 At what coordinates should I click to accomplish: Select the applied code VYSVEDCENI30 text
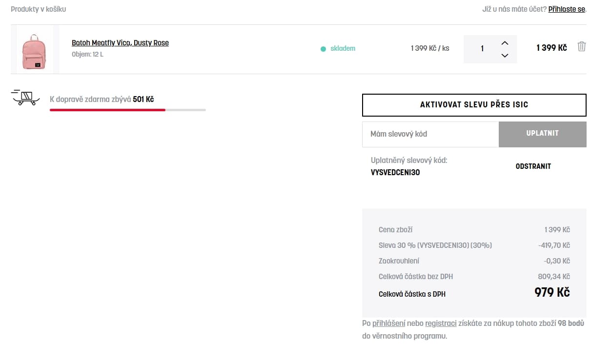click(x=395, y=172)
